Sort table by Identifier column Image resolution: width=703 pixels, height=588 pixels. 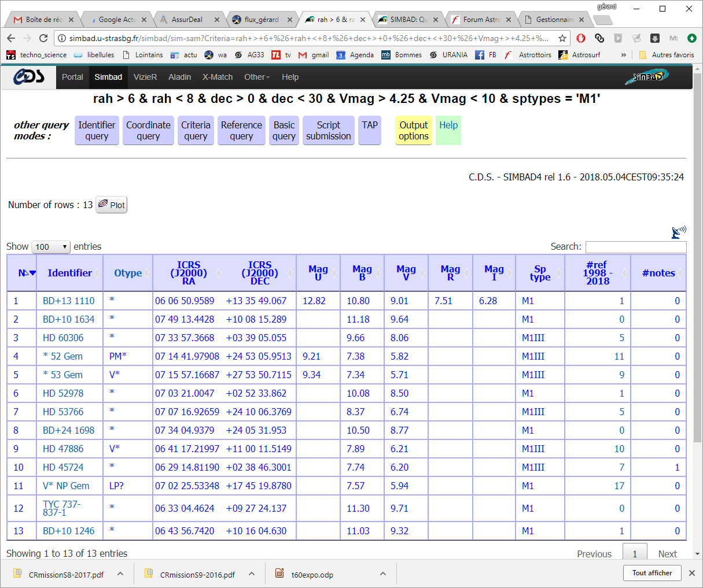click(69, 273)
